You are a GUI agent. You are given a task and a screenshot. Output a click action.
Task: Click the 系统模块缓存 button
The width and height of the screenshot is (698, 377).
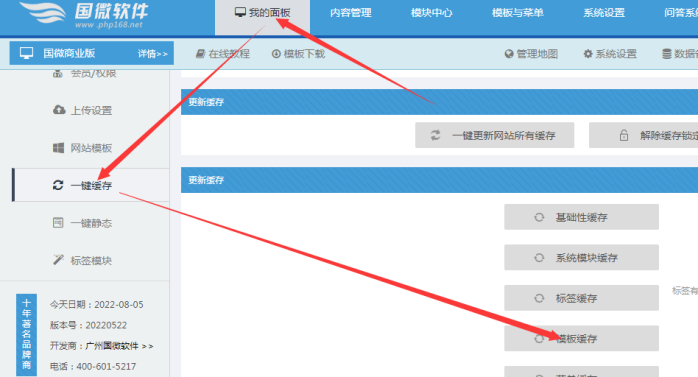click(x=581, y=257)
